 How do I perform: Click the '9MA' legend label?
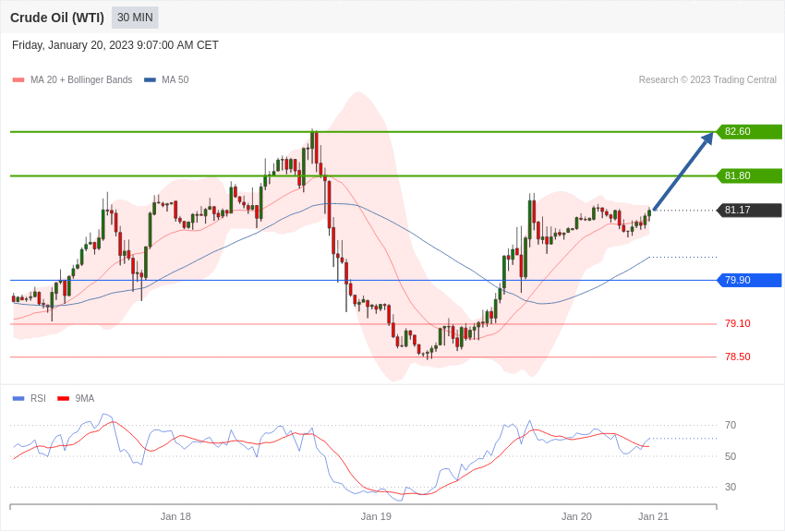point(85,398)
